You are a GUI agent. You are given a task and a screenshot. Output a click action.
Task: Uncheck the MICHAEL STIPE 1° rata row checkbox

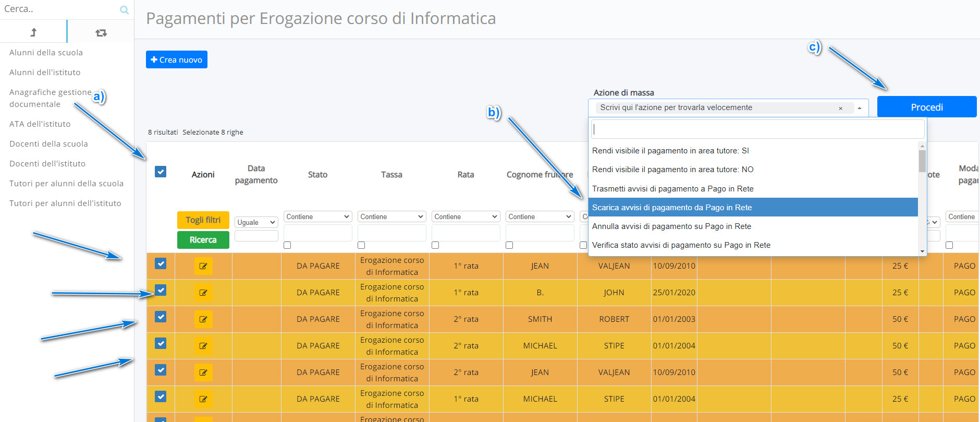tap(161, 396)
